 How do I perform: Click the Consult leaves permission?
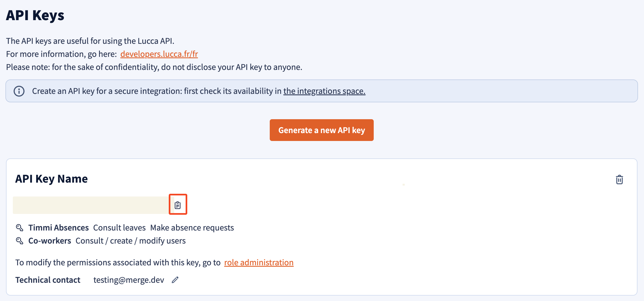pyautogui.click(x=119, y=228)
